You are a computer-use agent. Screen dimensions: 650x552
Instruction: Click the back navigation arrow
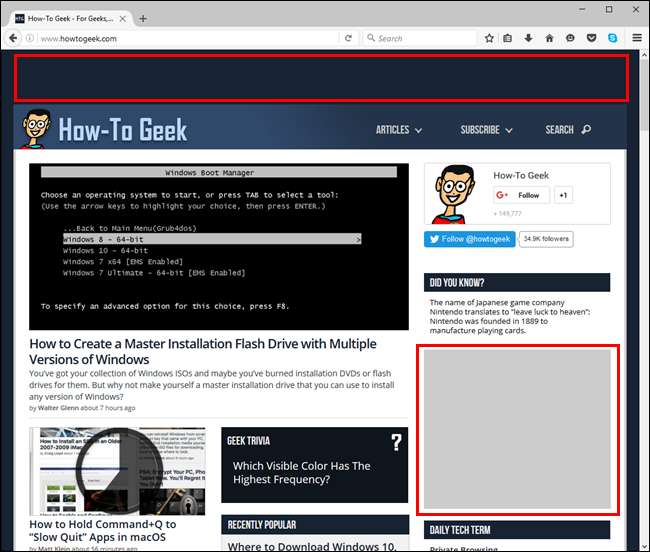coord(13,38)
